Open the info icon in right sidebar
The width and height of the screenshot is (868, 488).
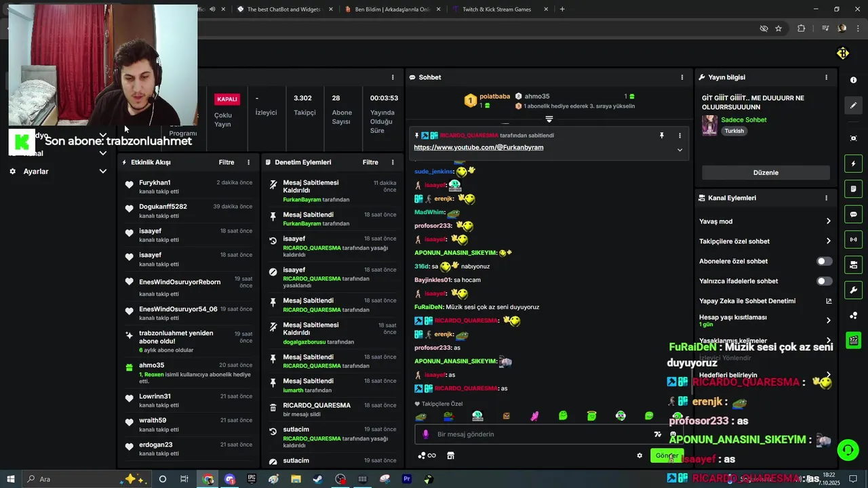point(853,80)
